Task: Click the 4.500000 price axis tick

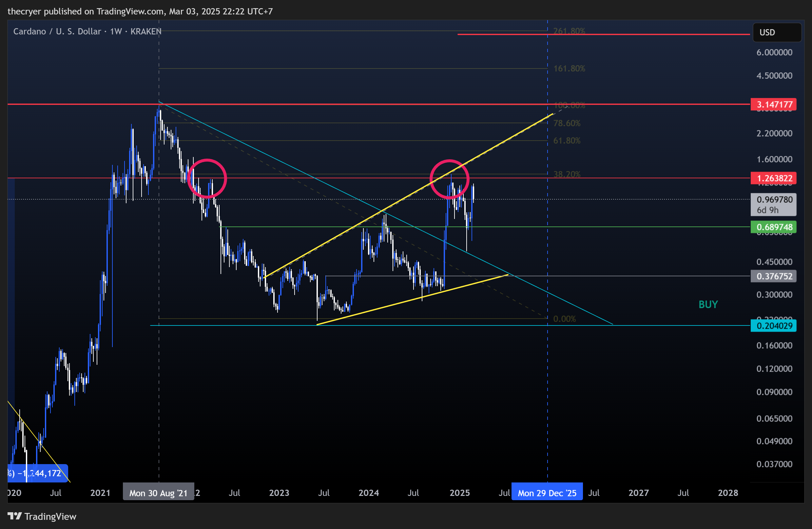Action: (x=774, y=76)
